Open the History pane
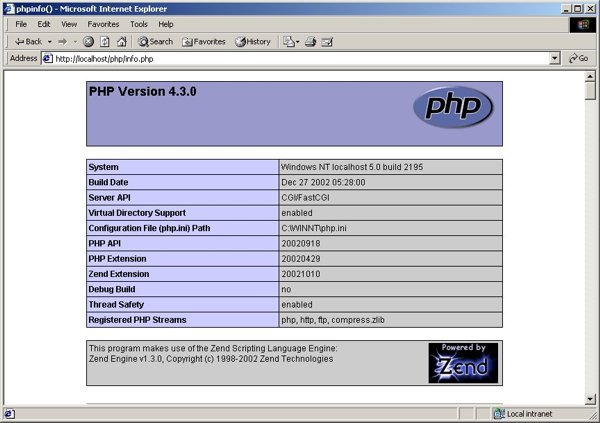 pyautogui.click(x=253, y=42)
